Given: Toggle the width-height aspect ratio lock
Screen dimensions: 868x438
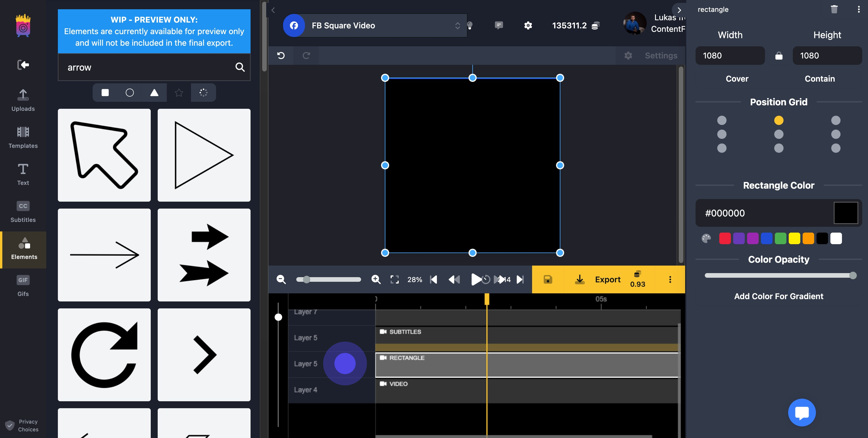Looking at the screenshot, I should tap(778, 56).
